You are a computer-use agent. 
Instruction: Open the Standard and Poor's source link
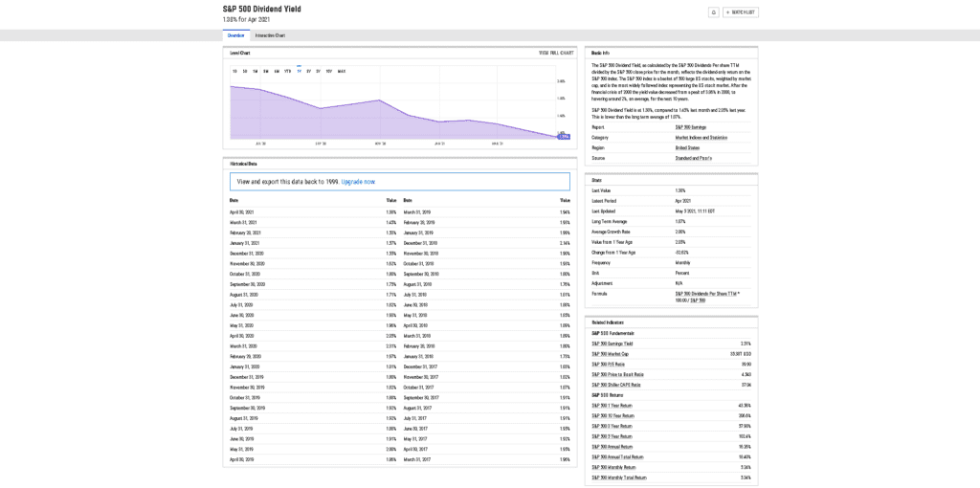click(693, 158)
